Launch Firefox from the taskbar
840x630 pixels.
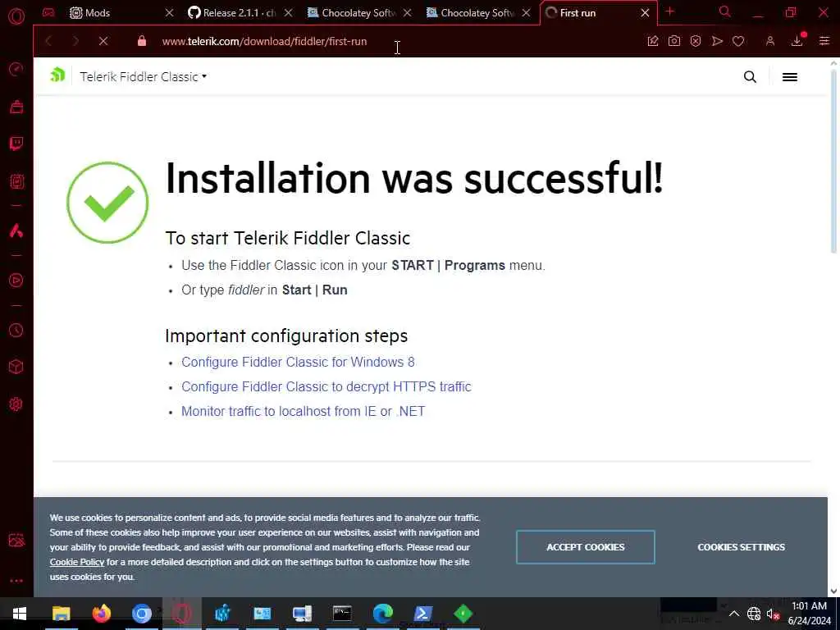101,614
